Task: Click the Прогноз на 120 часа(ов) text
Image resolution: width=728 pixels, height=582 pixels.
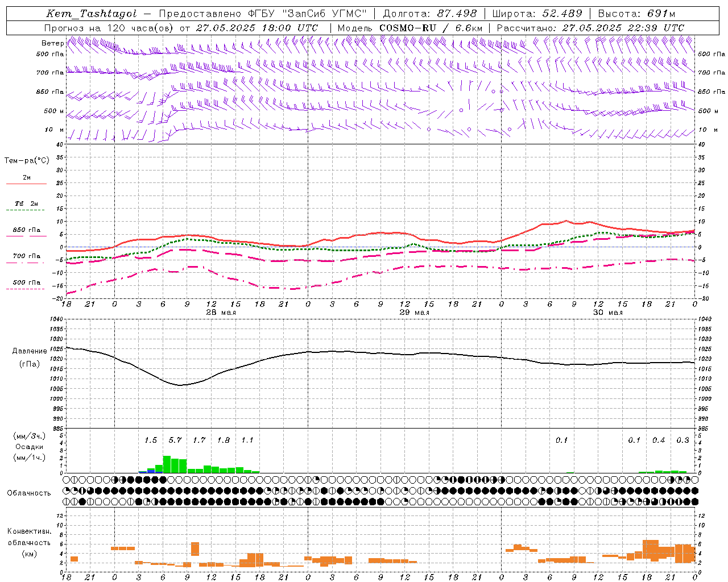Action: click(x=109, y=28)
